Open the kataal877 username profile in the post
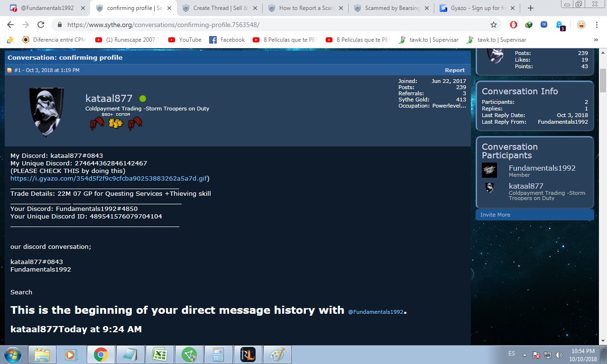607x364 pixels. pyautogui.click(x=109, y=99)
